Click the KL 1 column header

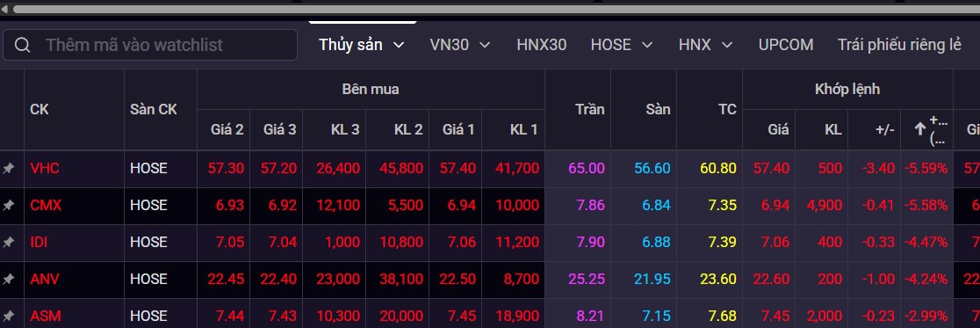523,129
